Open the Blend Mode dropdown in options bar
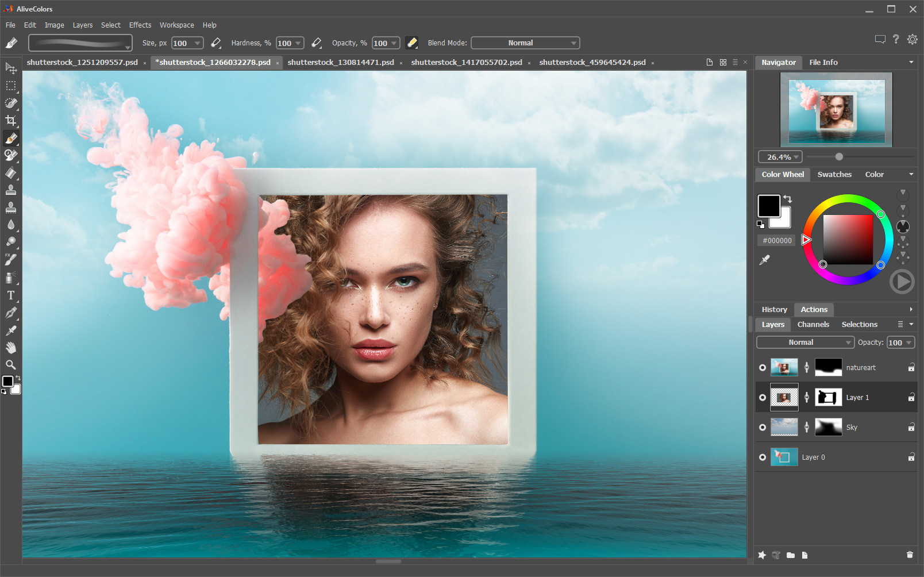Image resolution: width=924 pixels, height=577 pixels. (525, 43)
